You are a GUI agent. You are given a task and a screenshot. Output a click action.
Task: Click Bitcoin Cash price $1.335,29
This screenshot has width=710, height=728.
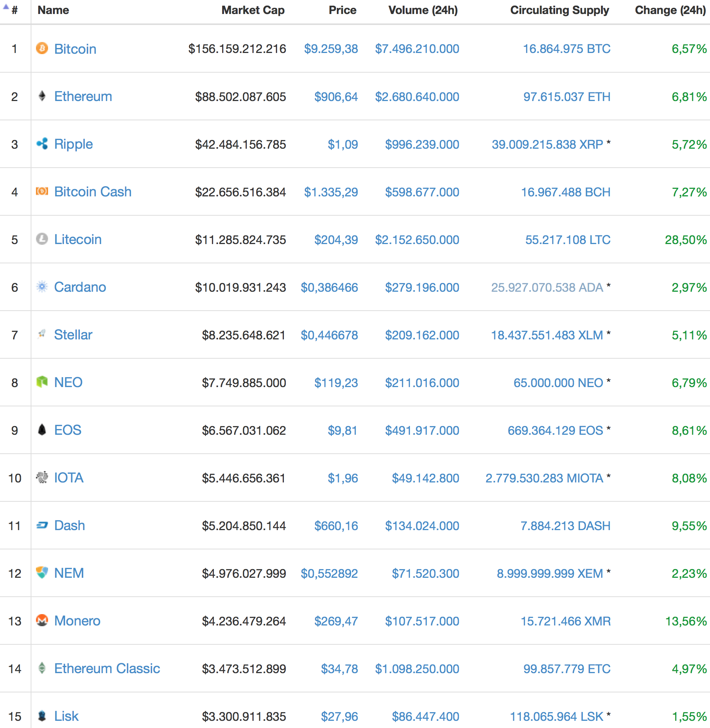(331, 193)
